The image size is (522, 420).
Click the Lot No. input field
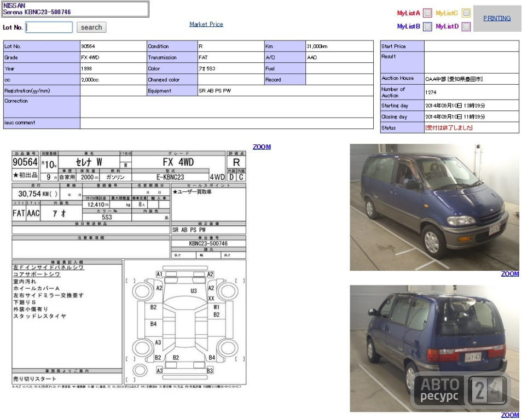[x=49, y=27]
